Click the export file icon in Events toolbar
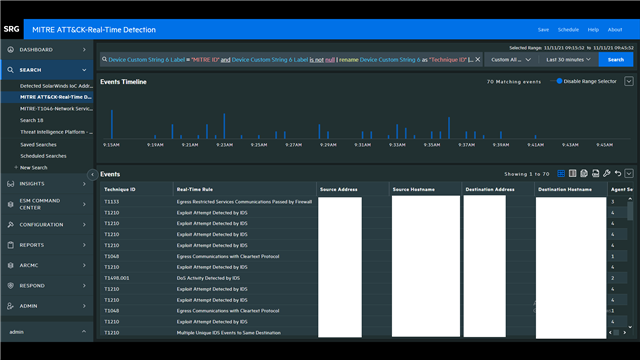 [x=596, y=174]
